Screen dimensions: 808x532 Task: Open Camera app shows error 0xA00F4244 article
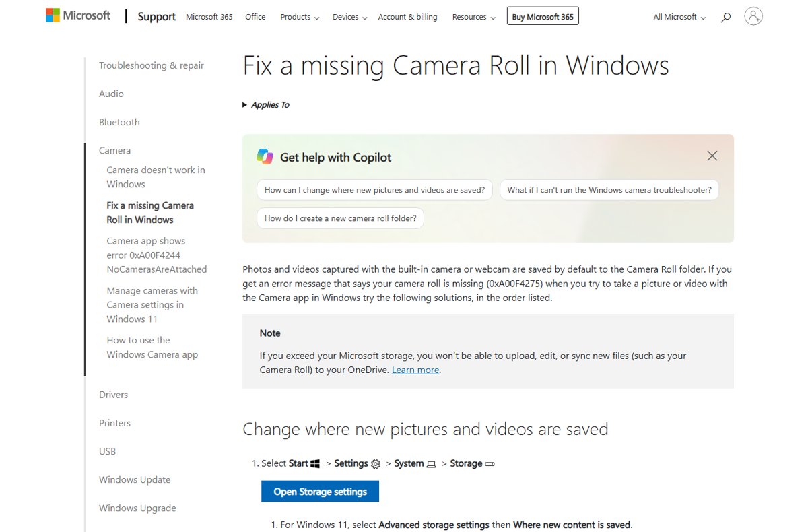[157, 255]
